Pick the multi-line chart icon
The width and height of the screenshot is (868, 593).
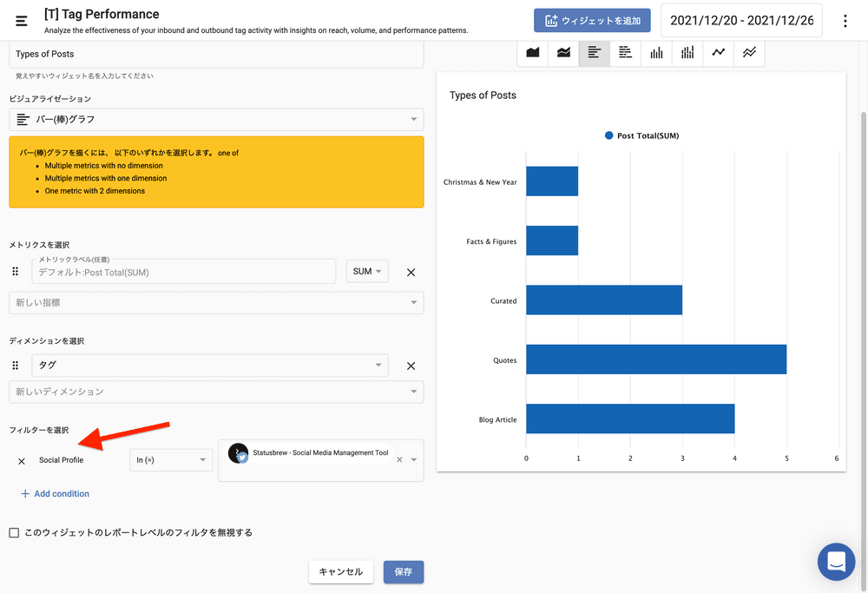coord(749,53)
